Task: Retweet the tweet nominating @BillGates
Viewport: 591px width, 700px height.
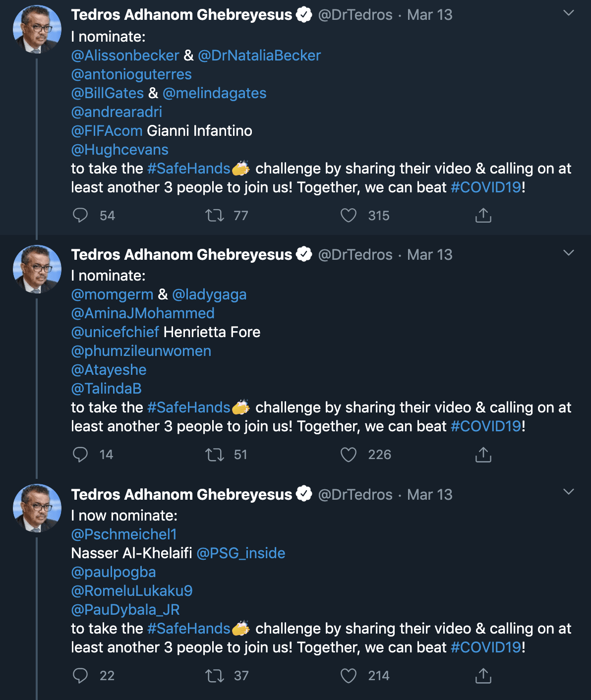Action: click(x=215, y=215)
